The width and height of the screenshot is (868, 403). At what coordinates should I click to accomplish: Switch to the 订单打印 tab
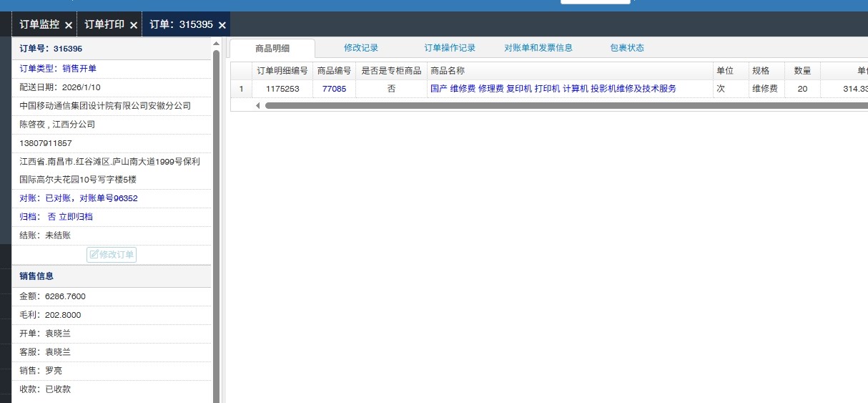click(x=104, y=24)
